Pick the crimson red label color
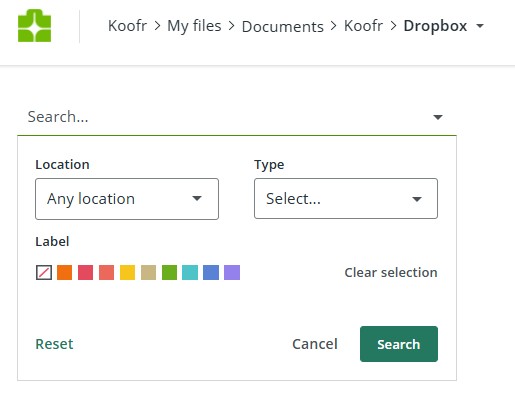Viewport: 515px width, 394px height. tap(85, 272)
